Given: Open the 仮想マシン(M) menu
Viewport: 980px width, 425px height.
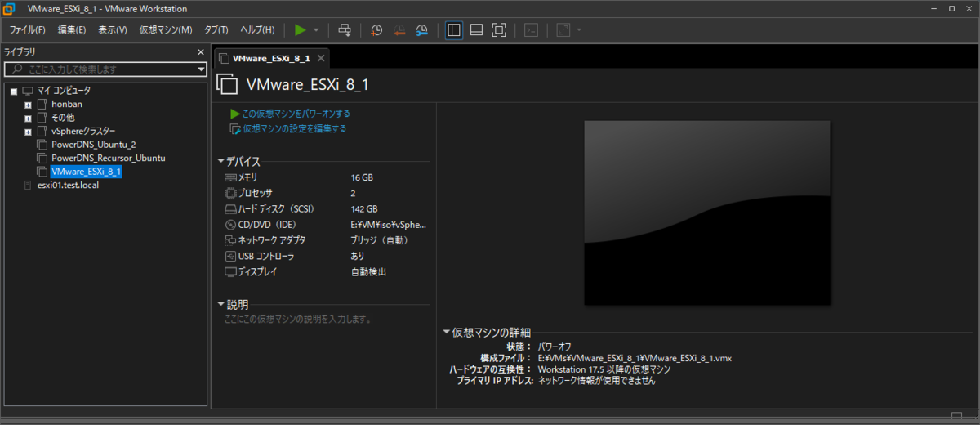Looking at the screenshot, I should [166, 30].
